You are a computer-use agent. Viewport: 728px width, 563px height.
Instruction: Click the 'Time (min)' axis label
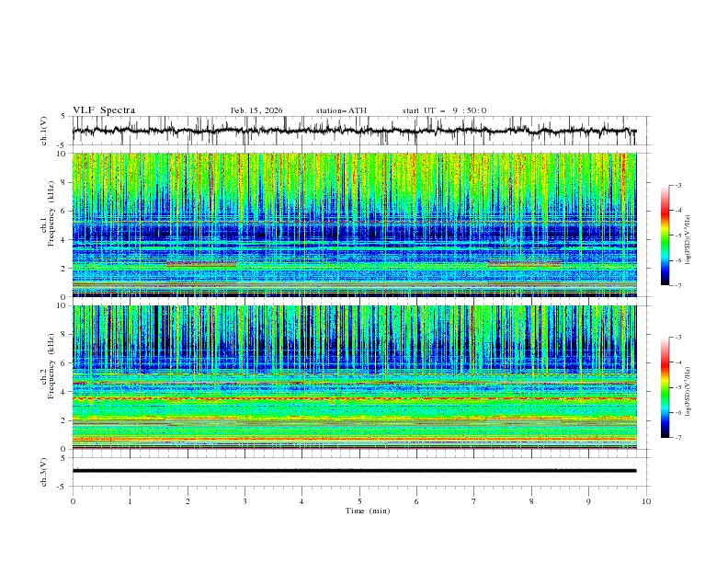(x=368, y=511)
